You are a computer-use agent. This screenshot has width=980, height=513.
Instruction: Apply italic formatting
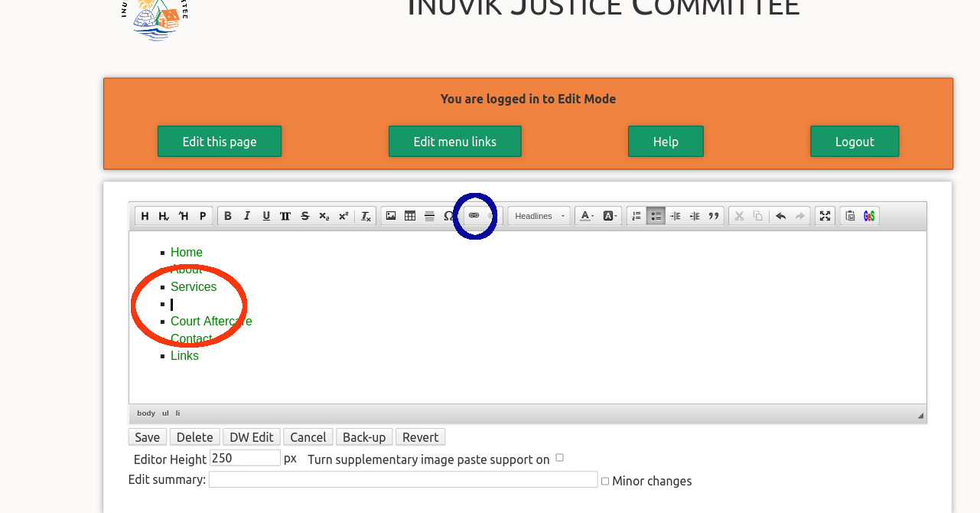[247, 216]
